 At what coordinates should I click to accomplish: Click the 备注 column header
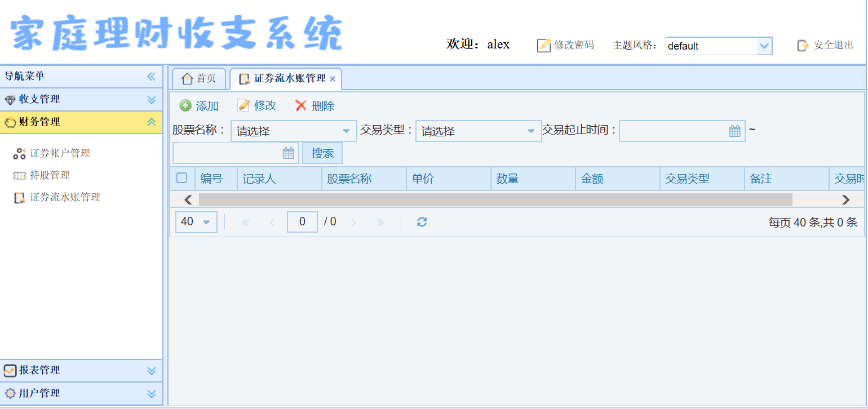point(787,179)
